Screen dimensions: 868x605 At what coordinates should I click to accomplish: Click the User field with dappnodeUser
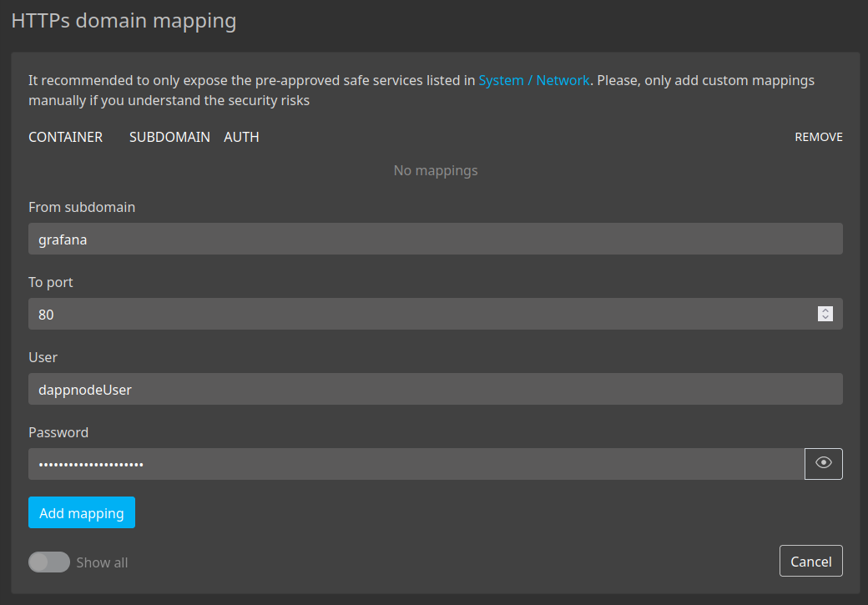(x=436, y=389)
